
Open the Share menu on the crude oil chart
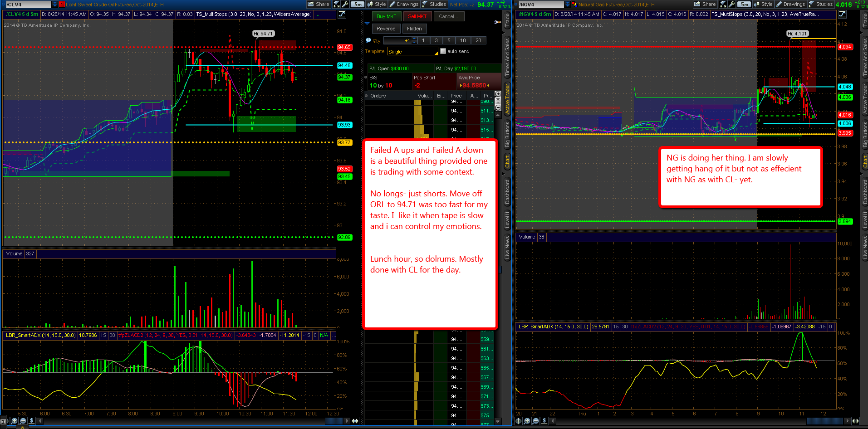coord(318,4)
